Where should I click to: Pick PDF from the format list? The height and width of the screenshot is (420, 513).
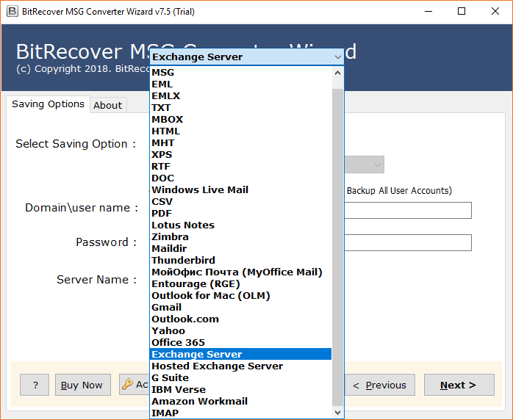(x=240, y=214)
